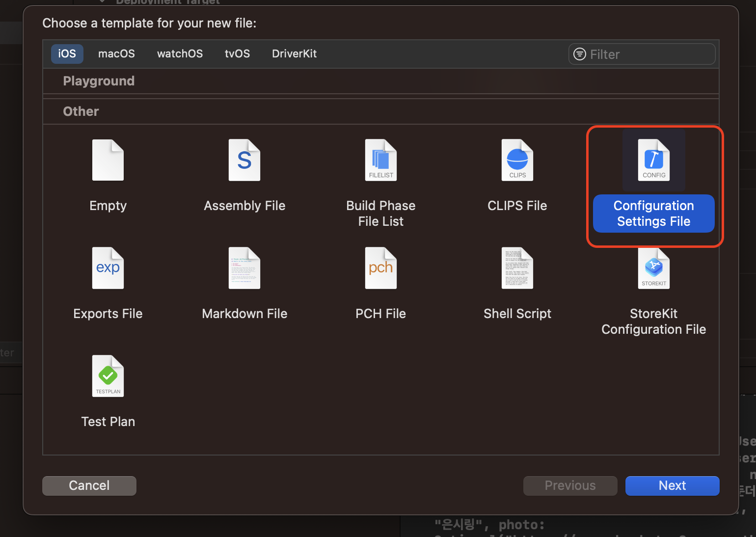Click the Next button

[x=672, y=485]
